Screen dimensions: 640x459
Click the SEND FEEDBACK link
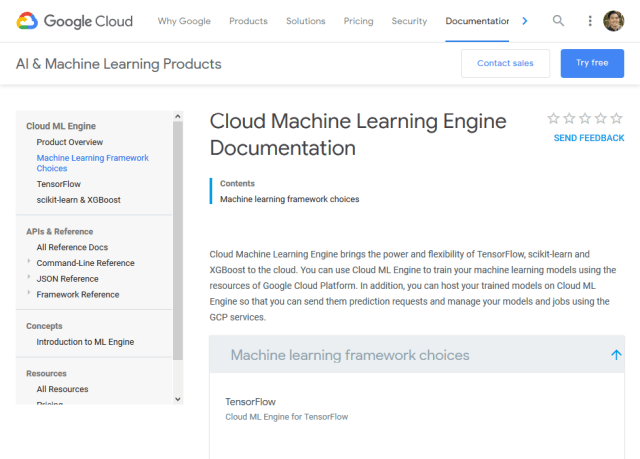(x=589, y=138)
